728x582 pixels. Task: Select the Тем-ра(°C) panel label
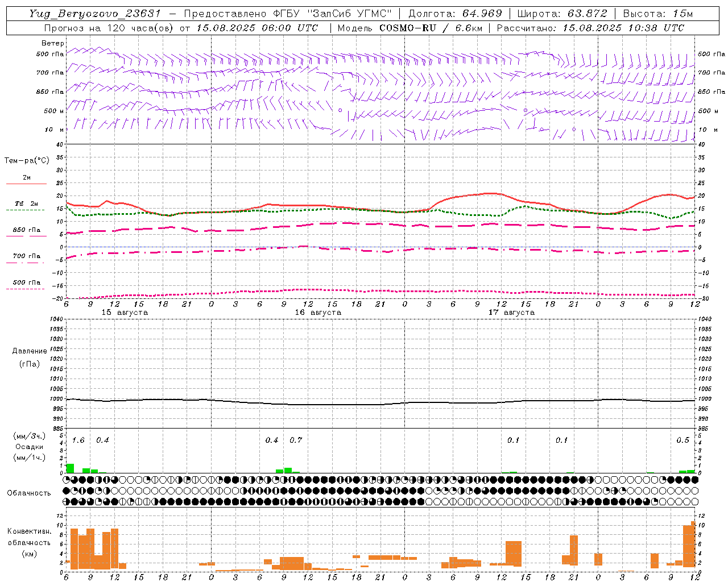(27, 161)
